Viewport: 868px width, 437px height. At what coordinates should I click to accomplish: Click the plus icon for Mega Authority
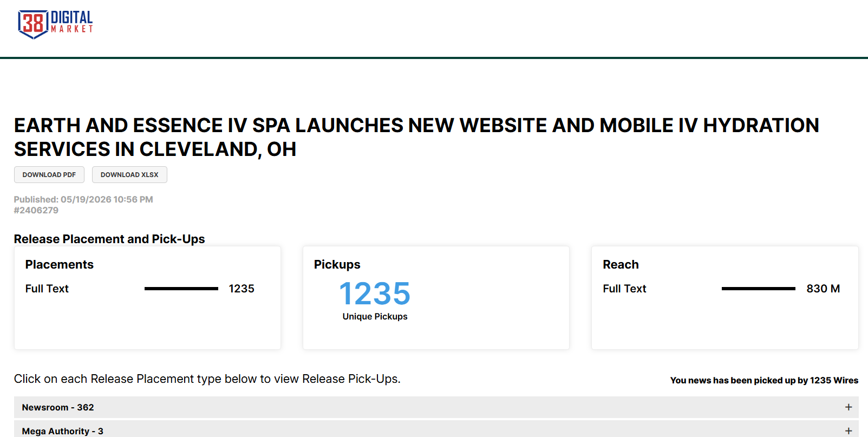coord(849,431)
